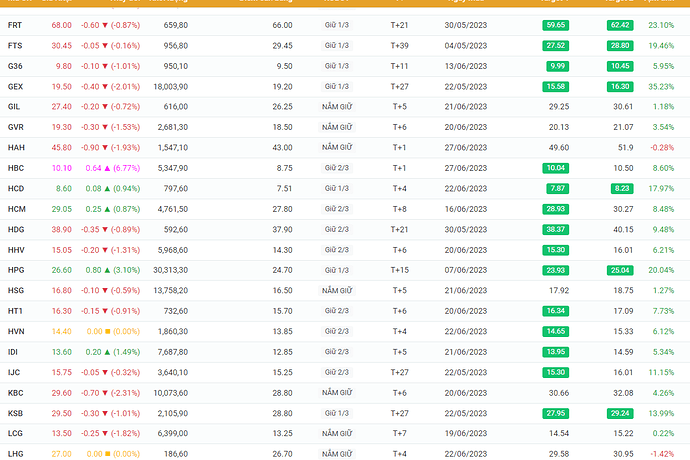Click the G36 ticker symbol
The height and width of the screenshot is (460, 690).
(x=15, y=66)
